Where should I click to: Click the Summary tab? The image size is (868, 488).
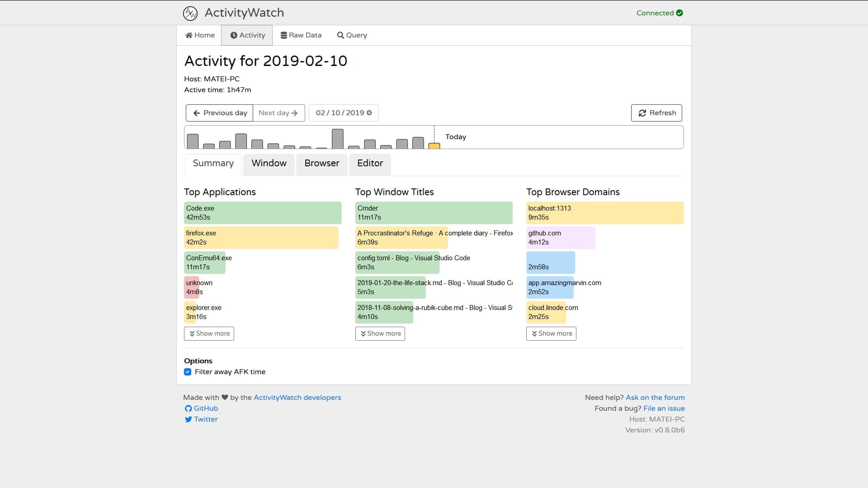tap(213, 163)
